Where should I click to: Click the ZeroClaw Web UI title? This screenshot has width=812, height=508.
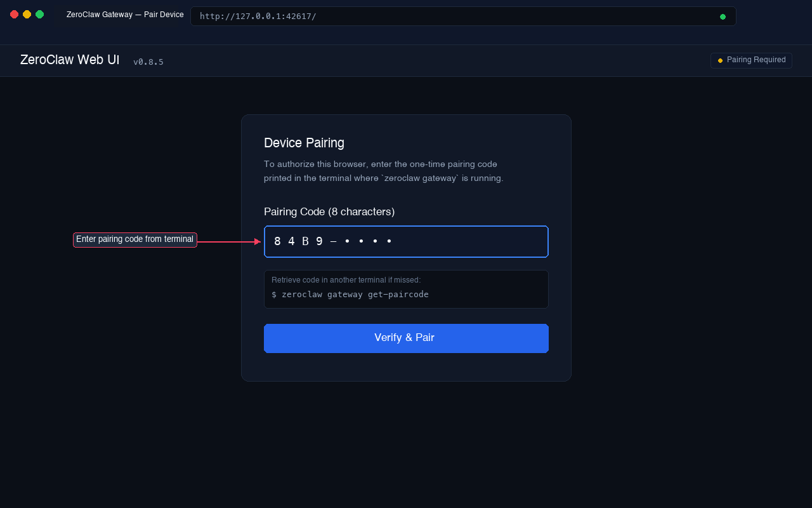pos(70,60)
